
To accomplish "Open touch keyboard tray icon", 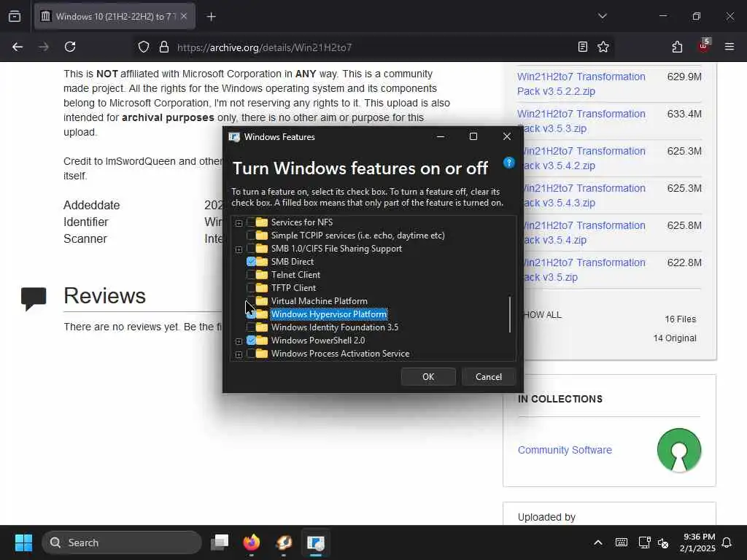I will click(x=622, y=542).
